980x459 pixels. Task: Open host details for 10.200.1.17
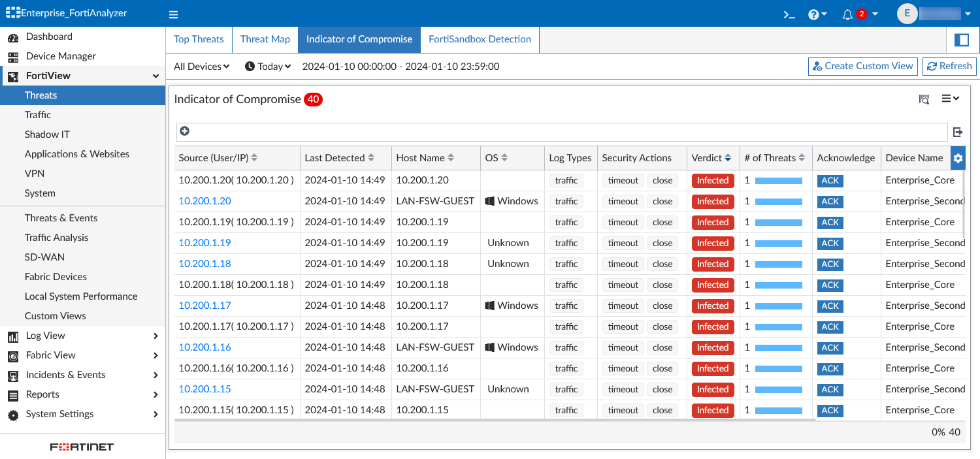204,306
